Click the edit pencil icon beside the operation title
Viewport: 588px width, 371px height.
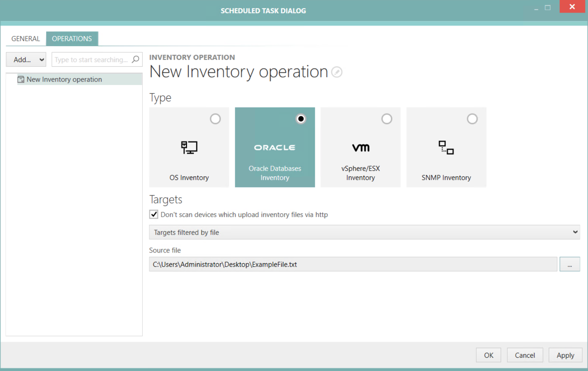click(x=336, y=72)
